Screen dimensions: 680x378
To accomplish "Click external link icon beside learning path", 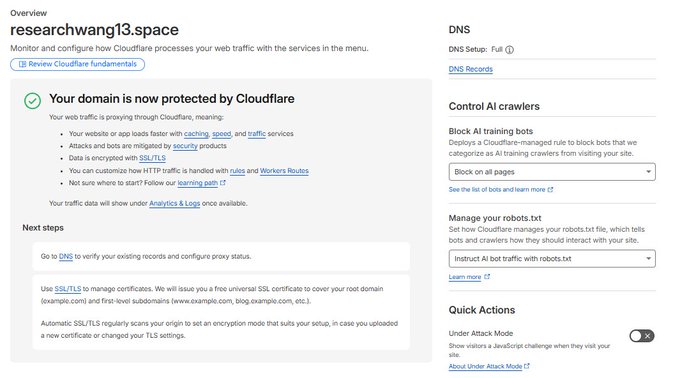I will pos(222,182).
